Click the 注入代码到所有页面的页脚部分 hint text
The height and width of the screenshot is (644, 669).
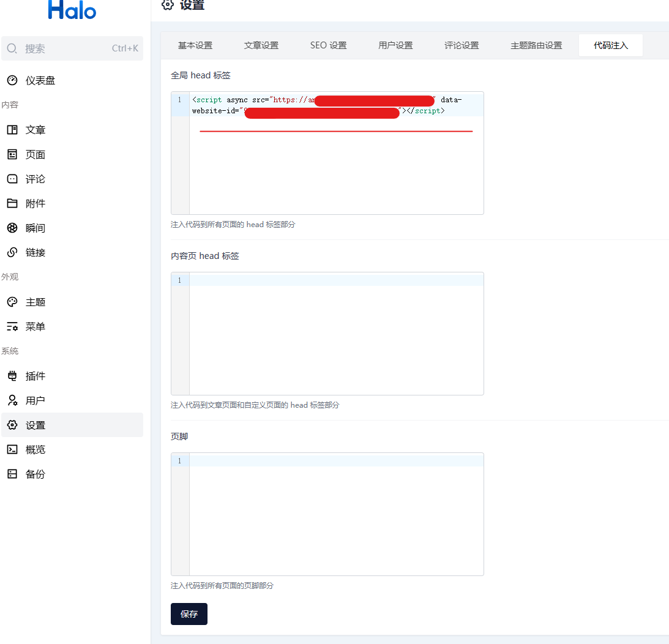point(222,585)
